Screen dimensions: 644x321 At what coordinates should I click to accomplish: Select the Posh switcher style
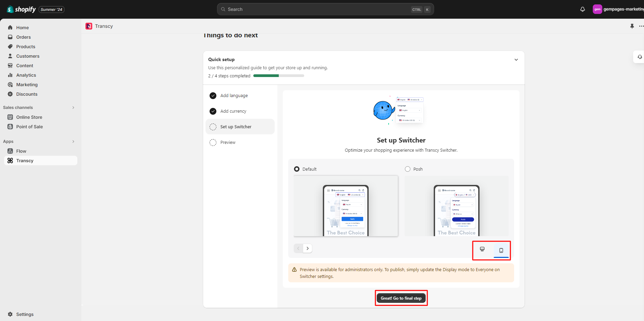(408, 169)
